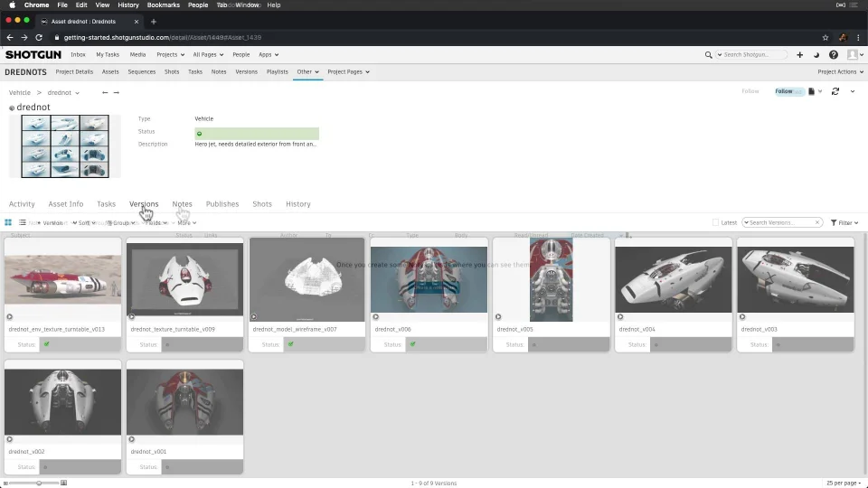Expand the Project Pages dropdown
The height and width of the screenshot is (488, 868).
pyautogui.click(x=348, y=72)
